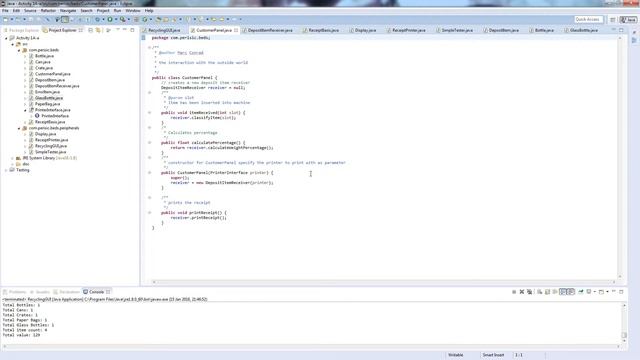Screen dimensions: 640x360
Task: Close the CustomerPanel.java editor tab
Action: coord(236,30)
